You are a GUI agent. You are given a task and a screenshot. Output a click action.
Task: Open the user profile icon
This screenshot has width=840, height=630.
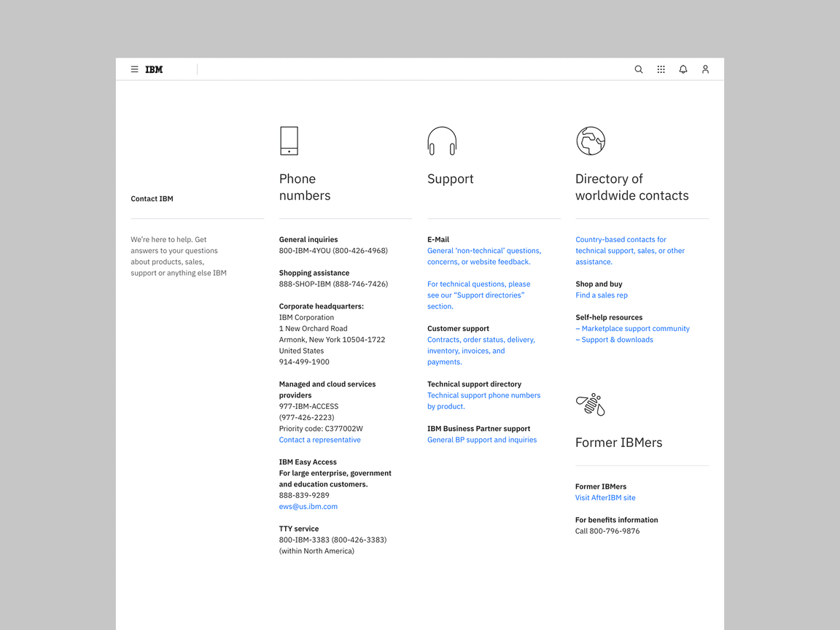tap(705, 69)
